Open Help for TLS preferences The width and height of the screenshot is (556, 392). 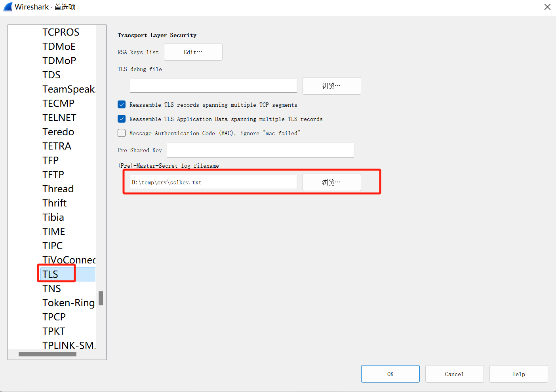[x=519, y=374]
